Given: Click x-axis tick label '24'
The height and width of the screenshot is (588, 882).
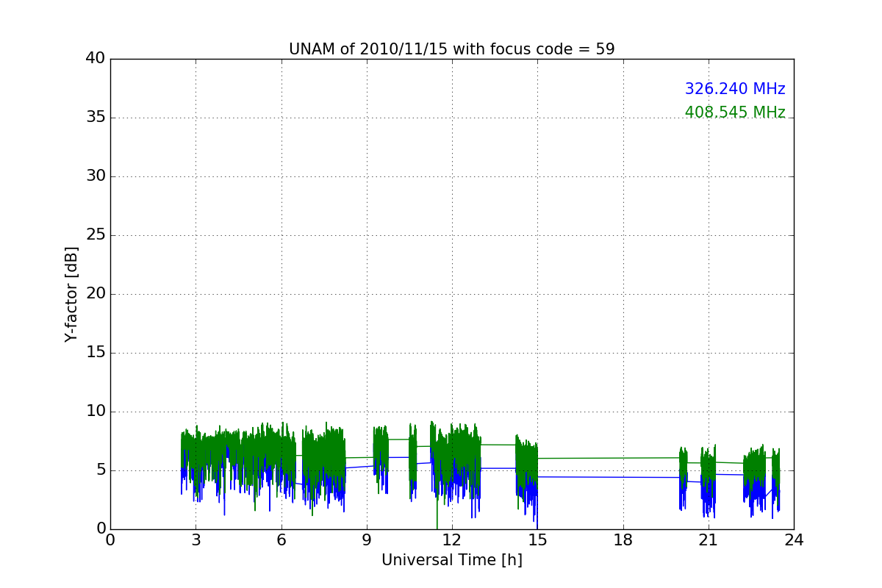Looking at the screenshot, I should (794, 540).
